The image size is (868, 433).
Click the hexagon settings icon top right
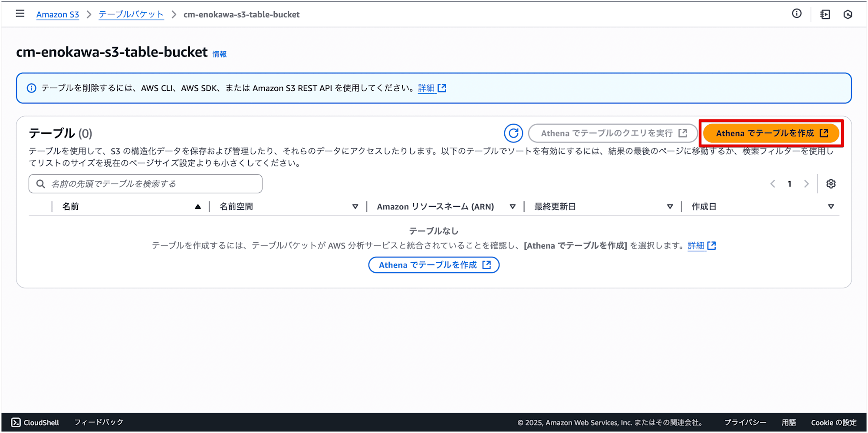[x=848, y=14]
